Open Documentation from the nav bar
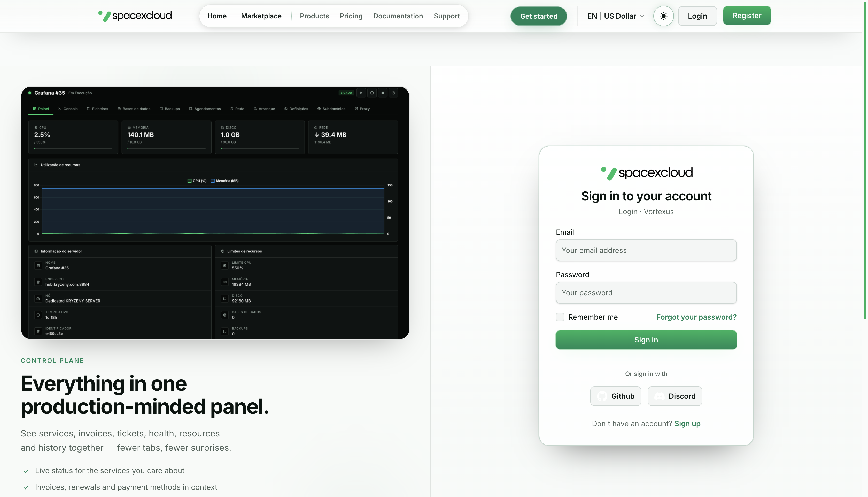Viewport: 868px width, 497px height. click(x=398, y=16)
